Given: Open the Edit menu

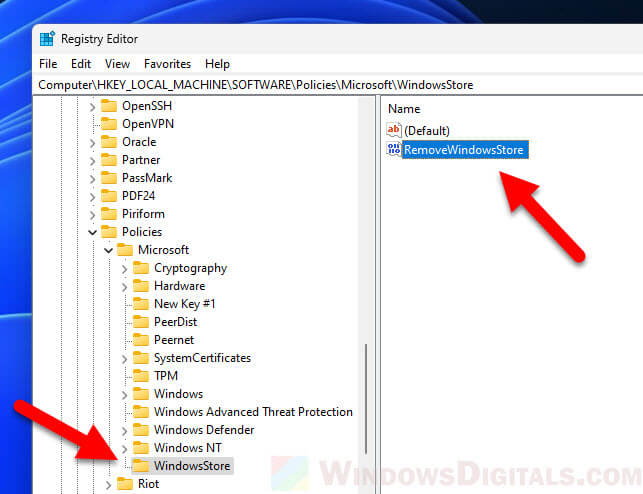Looking at the screenshot, I should click(x=81, y=64).
